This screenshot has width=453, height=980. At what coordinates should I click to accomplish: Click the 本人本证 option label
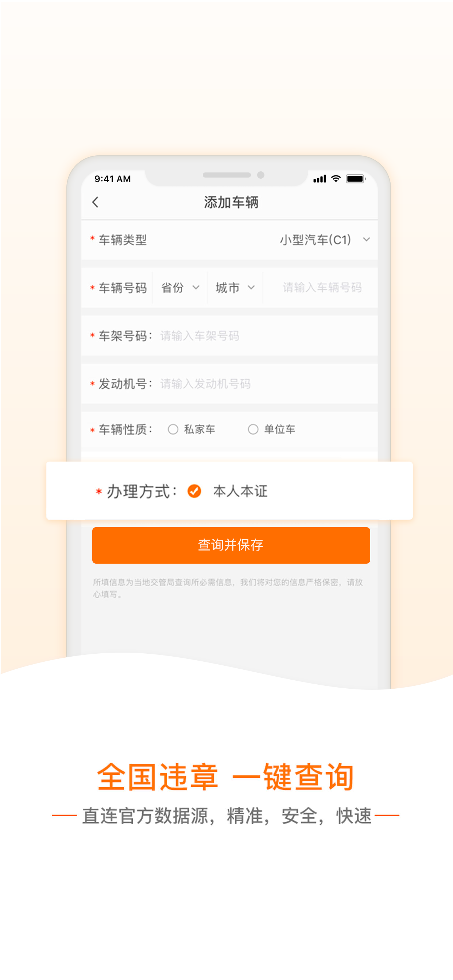tap(240, 491)
